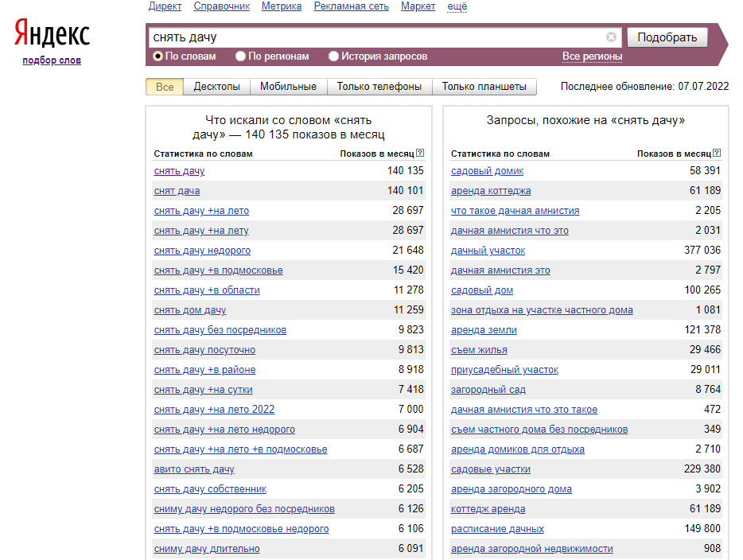Open query 'снять дачу +в районе'
The width and height of the screenshot is (743, 560).
(x=204, y=370)
